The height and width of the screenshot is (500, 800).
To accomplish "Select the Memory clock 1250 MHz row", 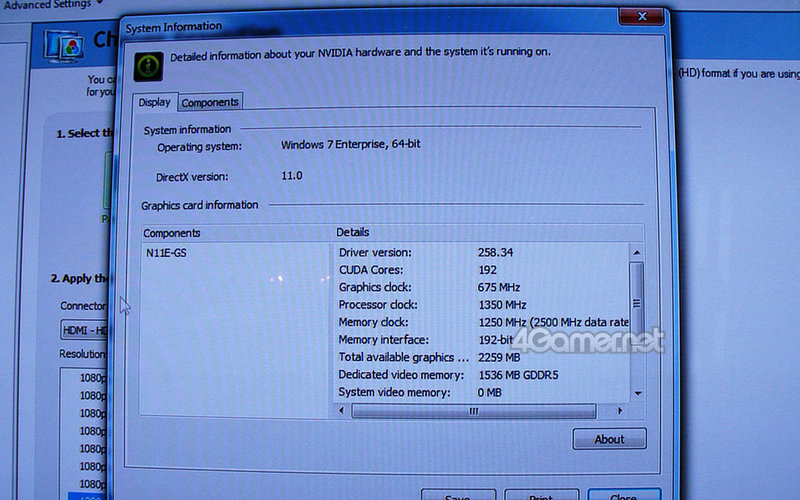I will [x=482, y=322].
